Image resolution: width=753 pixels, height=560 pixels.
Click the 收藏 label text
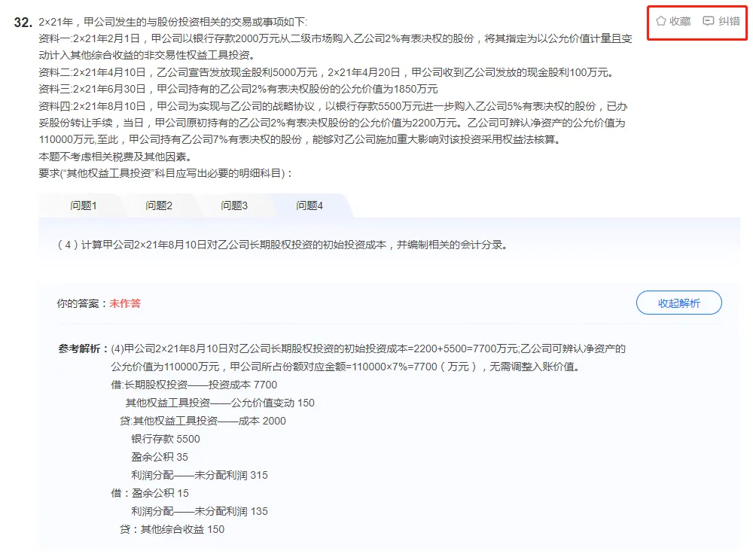click(x=680, y=21)
